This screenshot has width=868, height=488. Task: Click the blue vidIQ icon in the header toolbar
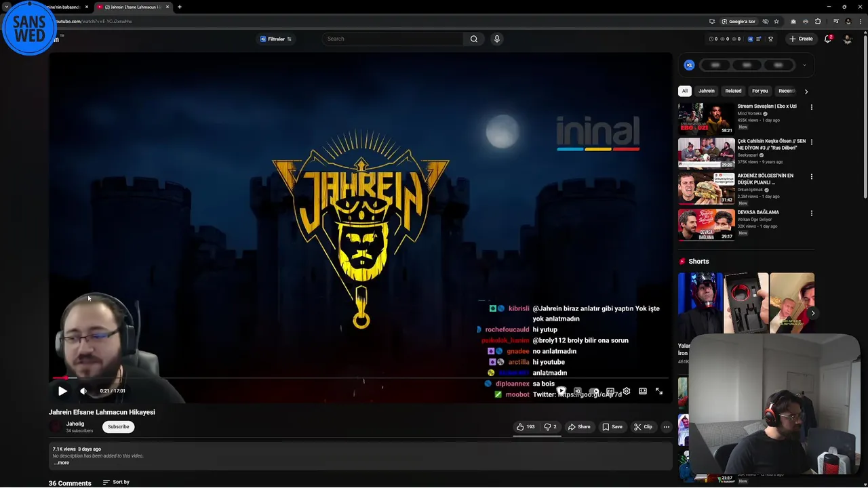click(750, 39)
